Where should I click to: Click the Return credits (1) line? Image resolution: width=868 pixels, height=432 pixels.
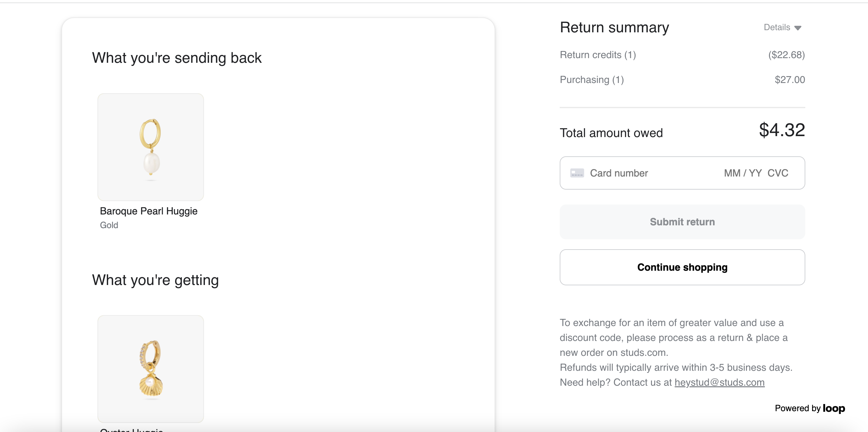pos(682,55)
